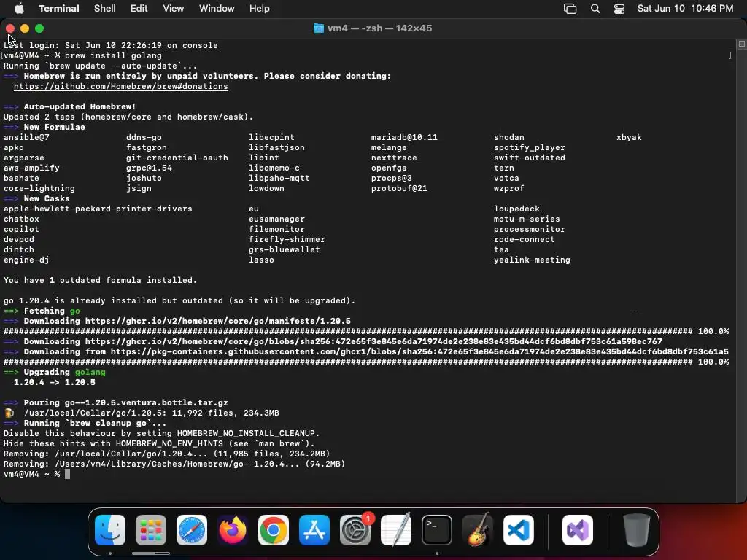Open the Terminal app menu
Viewport: 747px width, 560px height.
tap(58, 8)
